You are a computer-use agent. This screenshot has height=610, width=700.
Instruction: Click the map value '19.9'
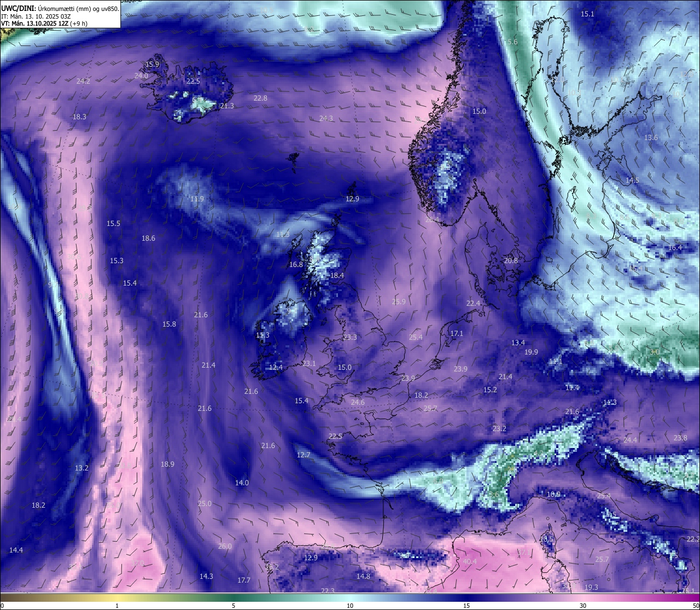(531, 352)
